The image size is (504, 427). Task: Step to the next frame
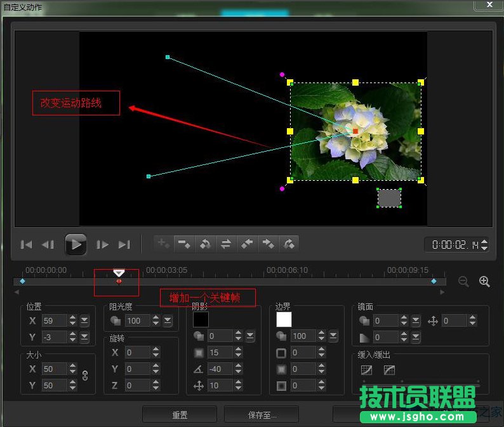[102, 244]
